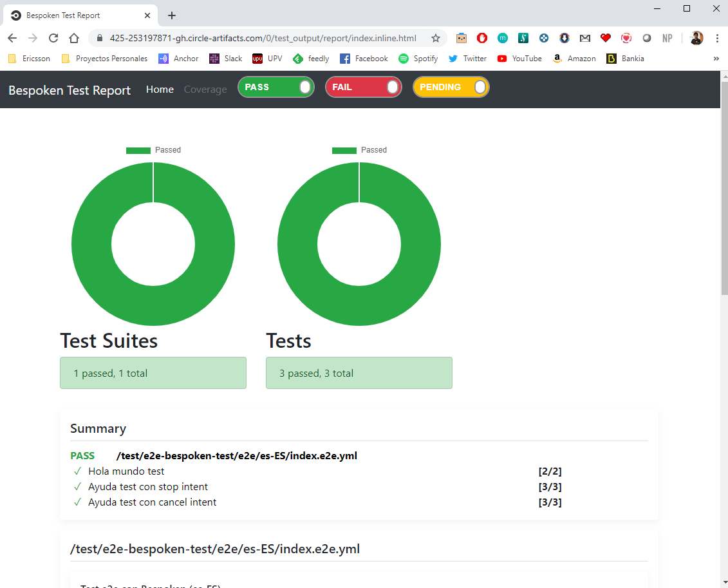Click the browser back arrow
Viewport: 728px width, 588px height.
12,38
